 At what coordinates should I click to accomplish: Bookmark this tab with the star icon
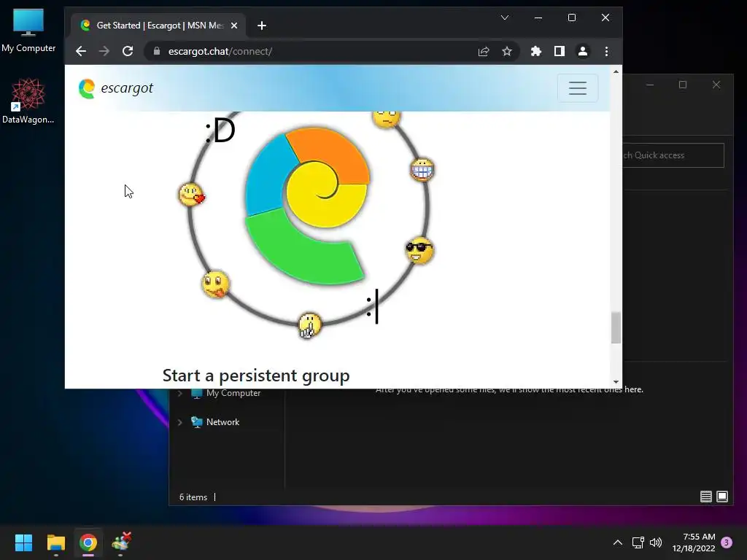point(507,52)
